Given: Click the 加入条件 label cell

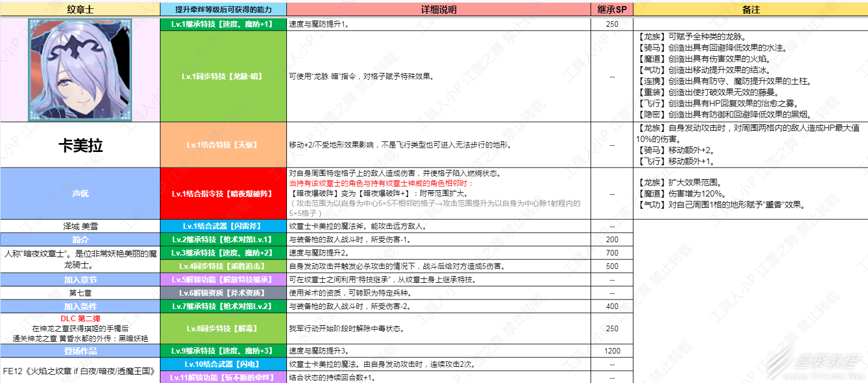Looking at the screenshot, I should coord(80,306).
